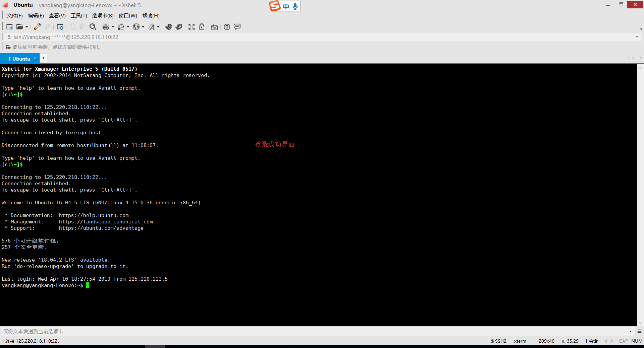Add a new session tab with the plus button
This screenshot has height=348, width=644.
point(43,58)
